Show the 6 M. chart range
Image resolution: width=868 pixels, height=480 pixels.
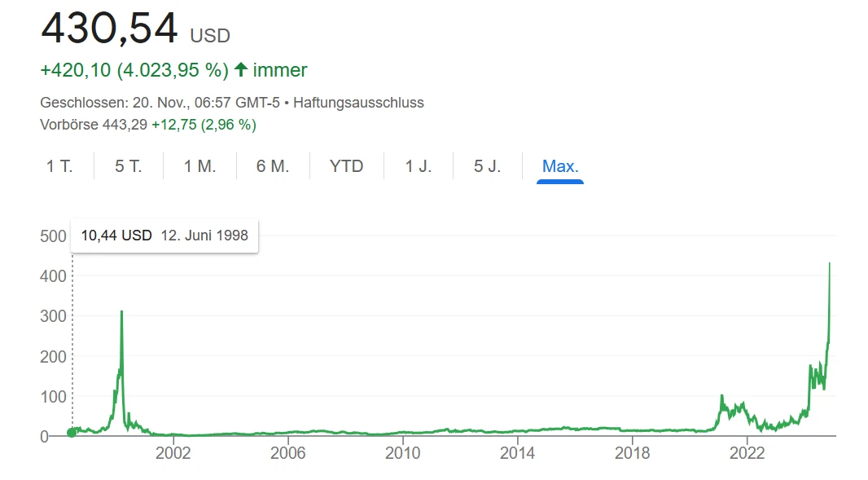pos(273,166)
